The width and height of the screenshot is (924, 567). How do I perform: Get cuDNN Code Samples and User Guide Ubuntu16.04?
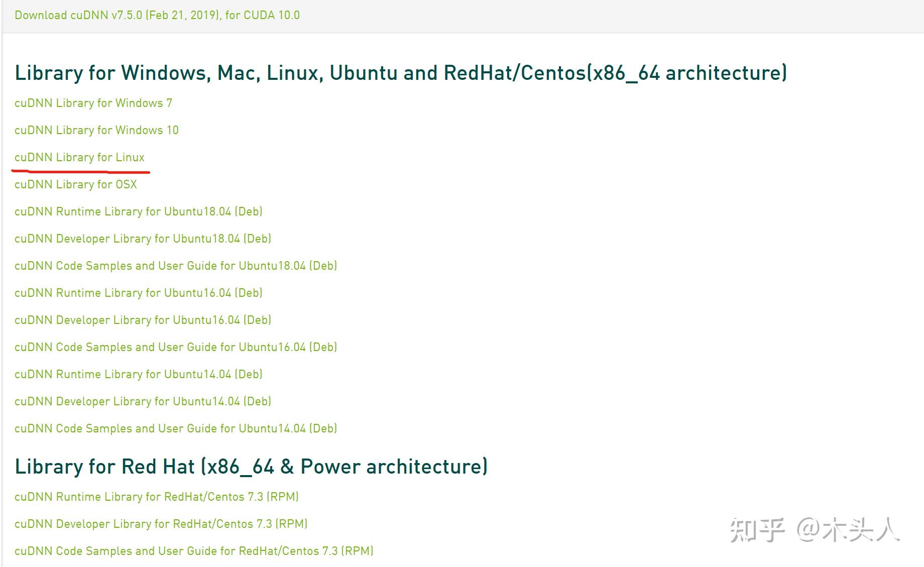[x=176, y=347]
